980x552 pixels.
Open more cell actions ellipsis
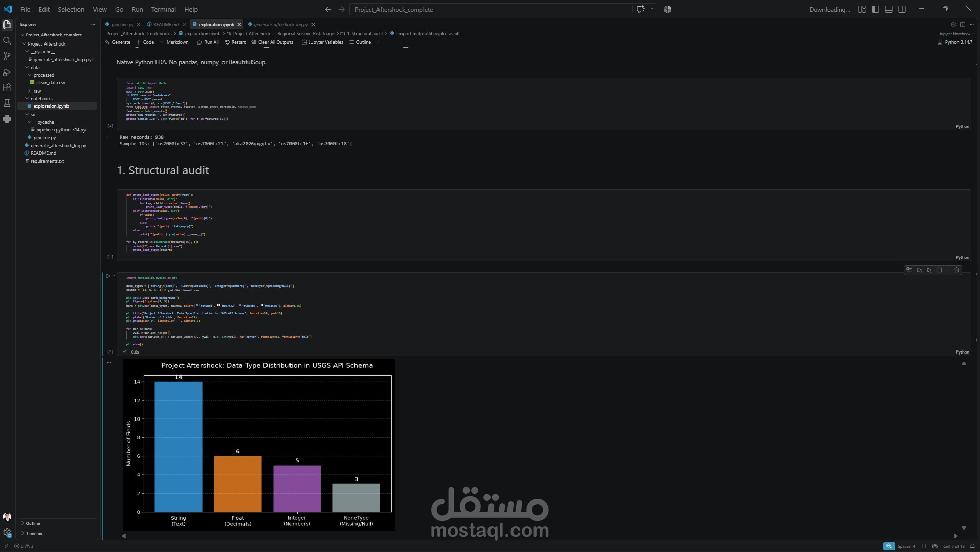point(948,270)
